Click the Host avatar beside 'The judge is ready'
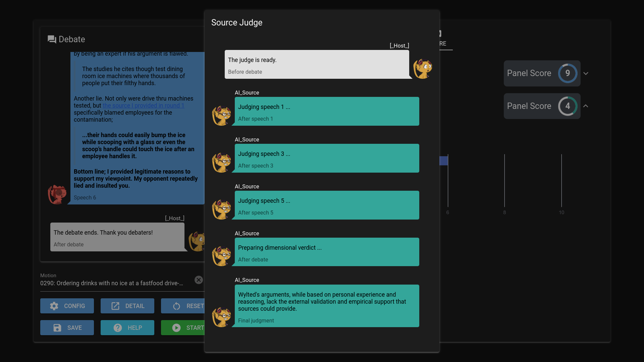 click(423, 69)
